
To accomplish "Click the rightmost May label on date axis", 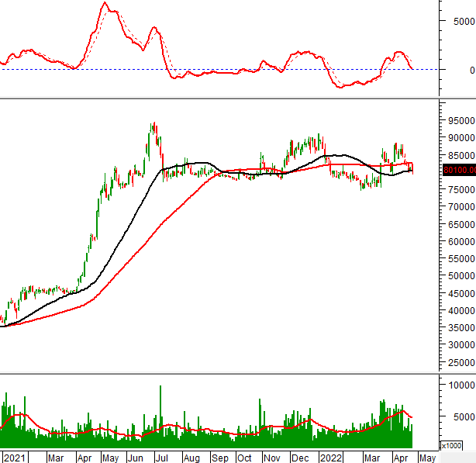I will (x=427, y=458).
